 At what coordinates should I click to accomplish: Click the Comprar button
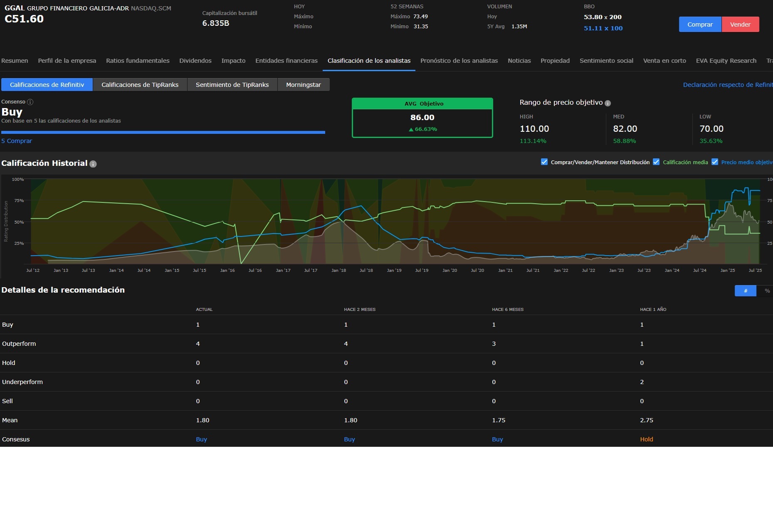(700, 25)
